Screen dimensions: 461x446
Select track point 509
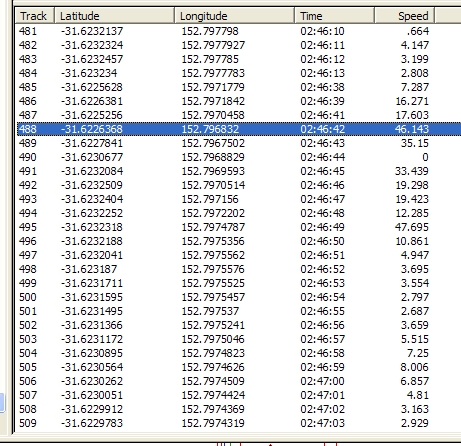click(x=239, y=423)
